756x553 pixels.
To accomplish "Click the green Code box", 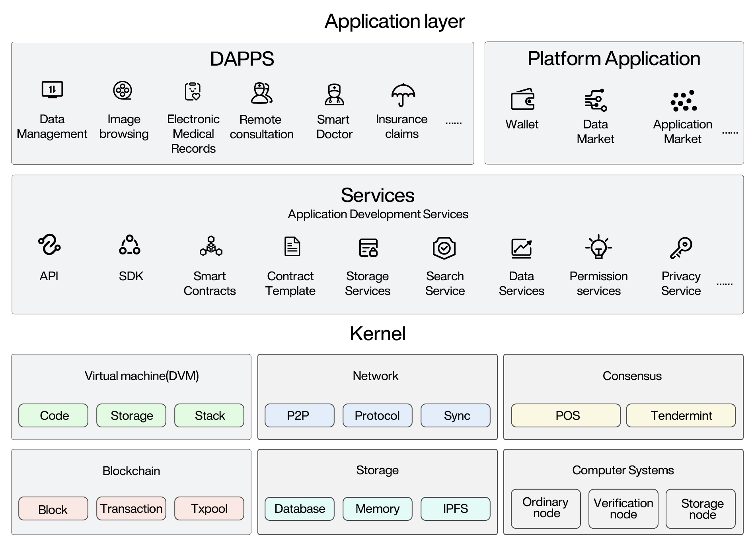I will click(53, 415).
